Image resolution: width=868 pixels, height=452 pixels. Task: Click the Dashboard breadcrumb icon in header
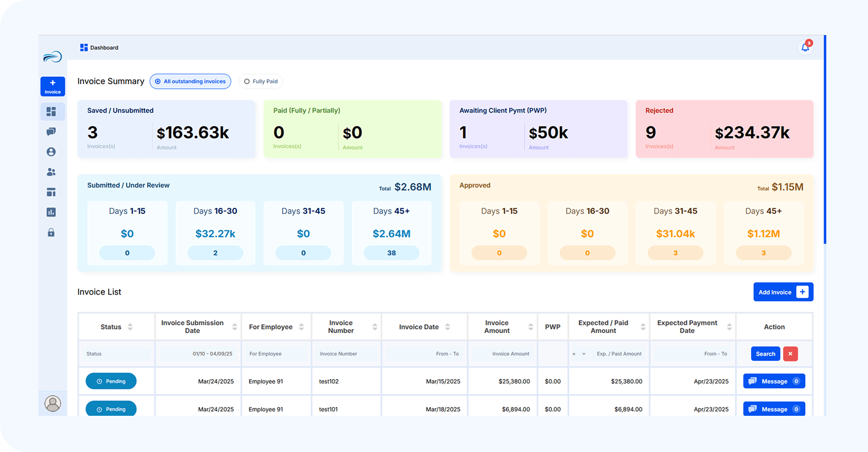(x=84, y=48)
